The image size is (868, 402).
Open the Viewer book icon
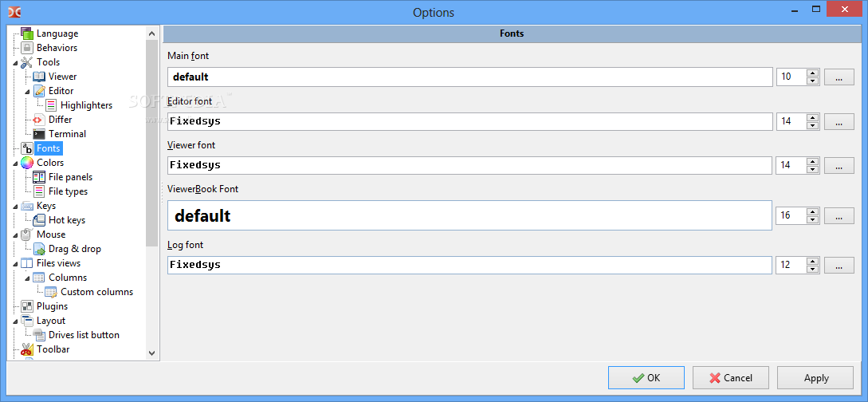pos(39,77)
